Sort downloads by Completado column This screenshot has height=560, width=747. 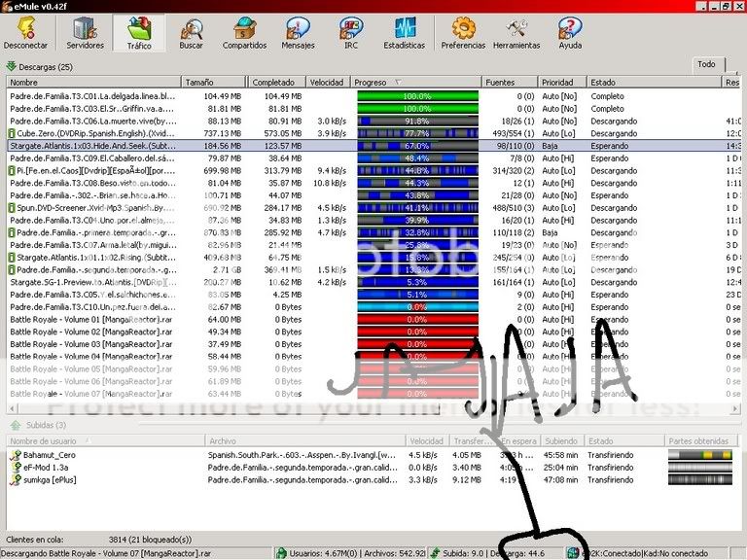click(276, 82)
